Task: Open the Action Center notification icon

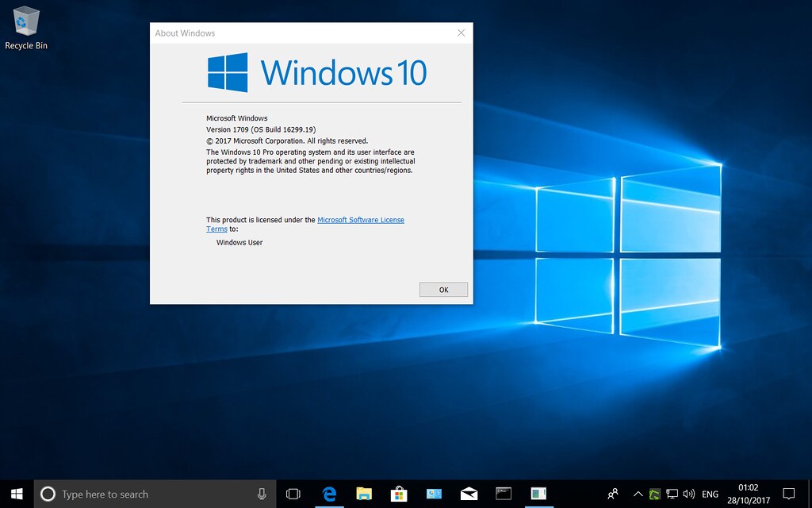Action: pos(789,494)
